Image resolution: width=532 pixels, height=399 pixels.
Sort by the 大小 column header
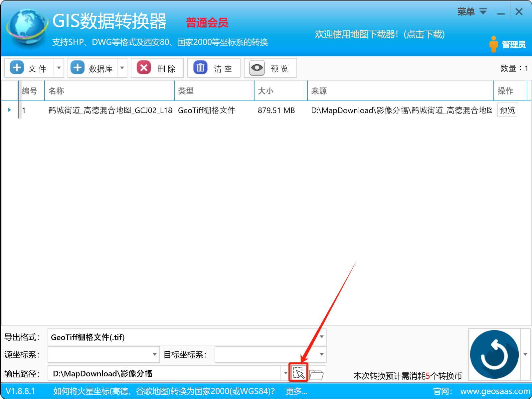[x=281, y=91]
